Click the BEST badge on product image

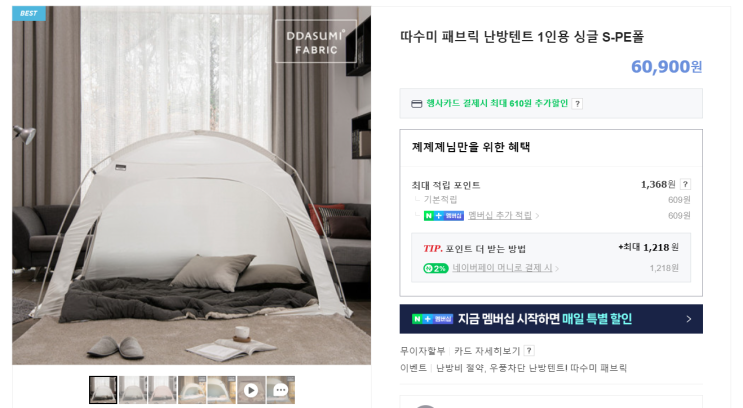(29, 13)
